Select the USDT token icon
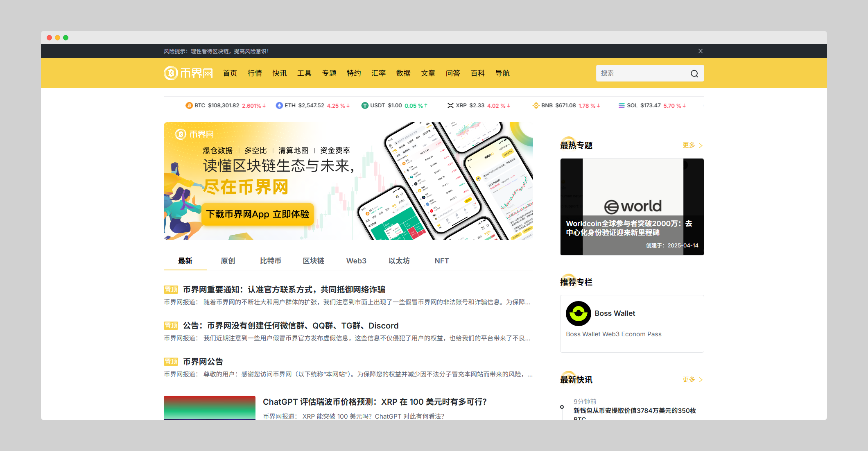868x451 pixels. coord(365,105)
